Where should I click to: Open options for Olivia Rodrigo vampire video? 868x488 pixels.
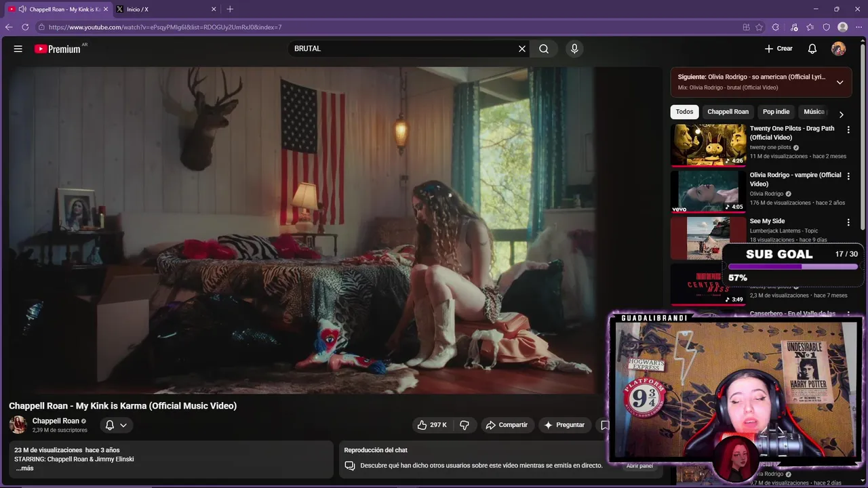tap(848, 176)
